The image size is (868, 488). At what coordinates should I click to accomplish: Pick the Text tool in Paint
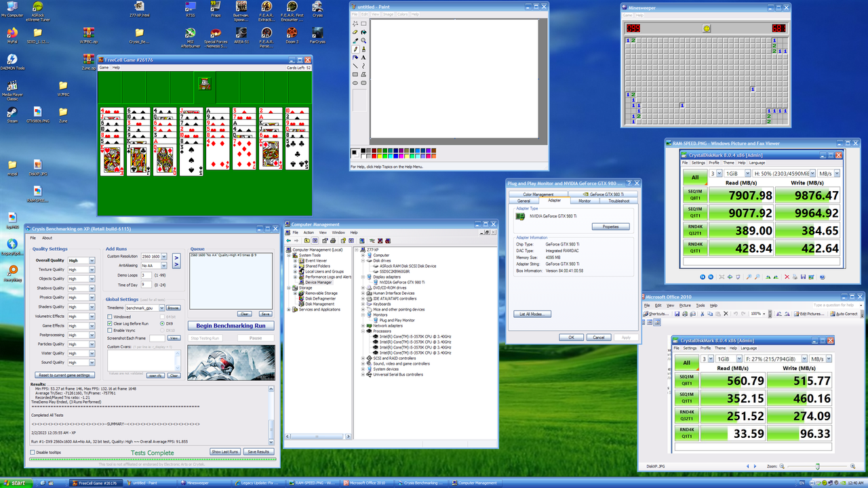click(x=363, y=57)
